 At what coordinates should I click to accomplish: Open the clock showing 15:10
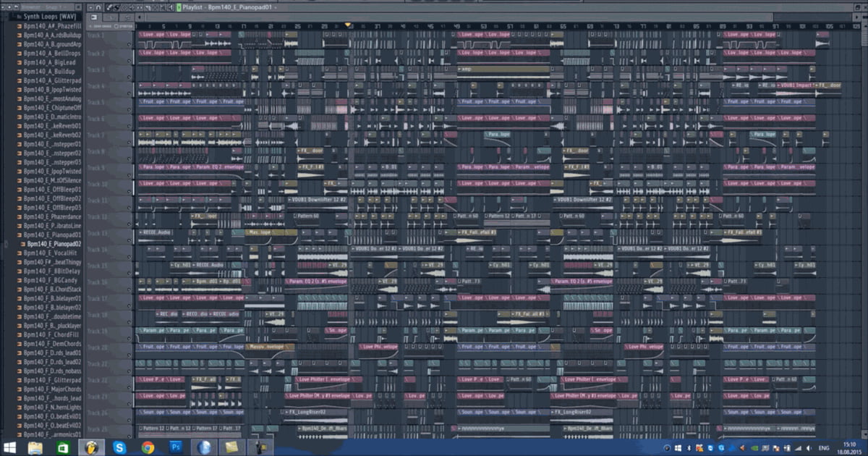850,447
